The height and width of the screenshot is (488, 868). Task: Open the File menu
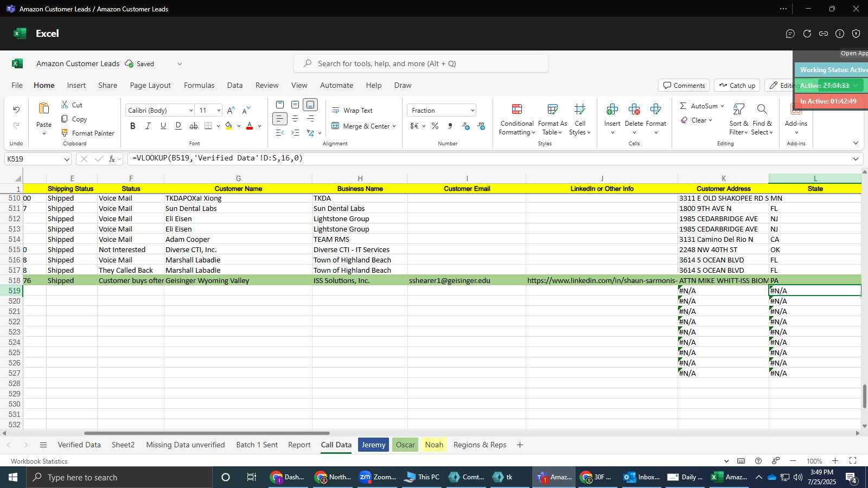17,85
